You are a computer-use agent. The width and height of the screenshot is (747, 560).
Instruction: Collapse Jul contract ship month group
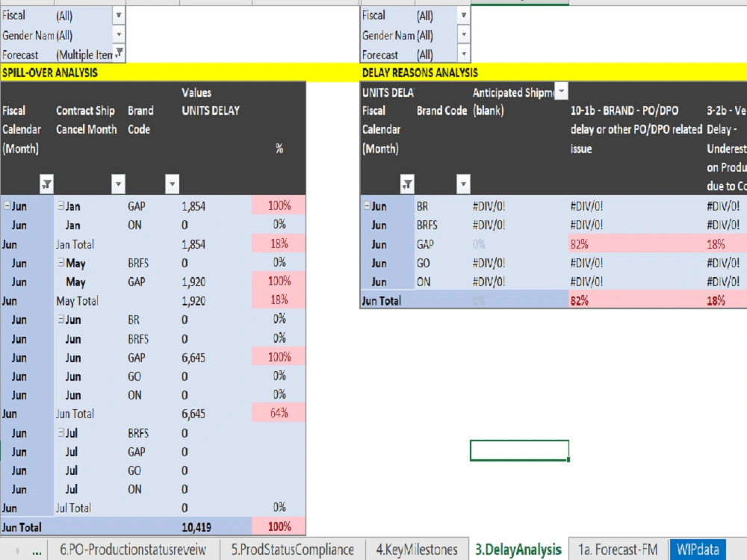click(x=61, y=432)
